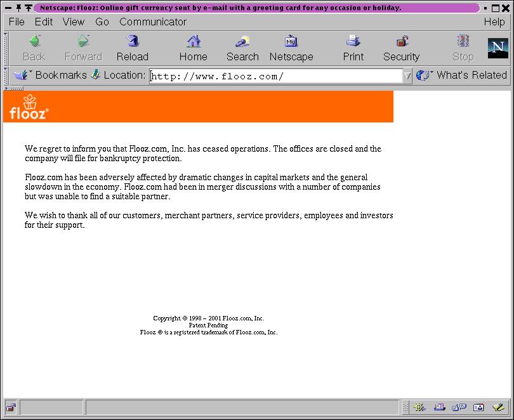
Task: Open the Help menu
Action: pos(494,22)
